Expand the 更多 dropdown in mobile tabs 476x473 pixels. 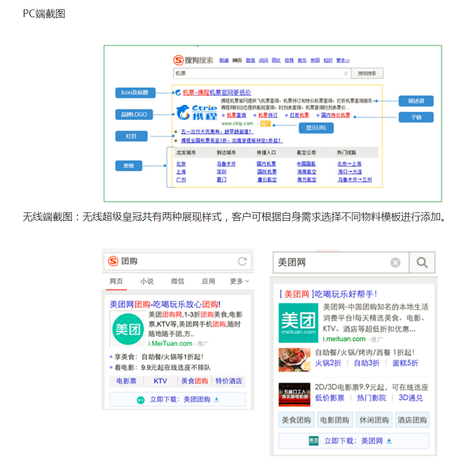[x=239, y=281]
